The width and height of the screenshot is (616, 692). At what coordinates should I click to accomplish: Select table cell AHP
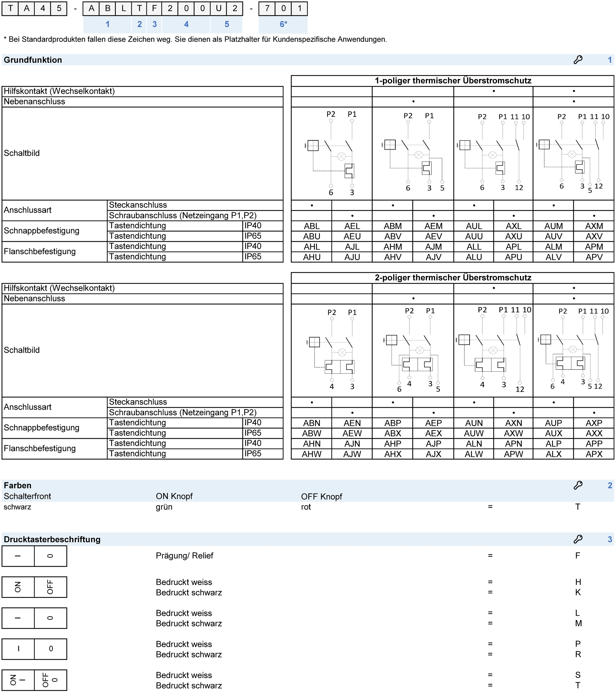[393, 444]
